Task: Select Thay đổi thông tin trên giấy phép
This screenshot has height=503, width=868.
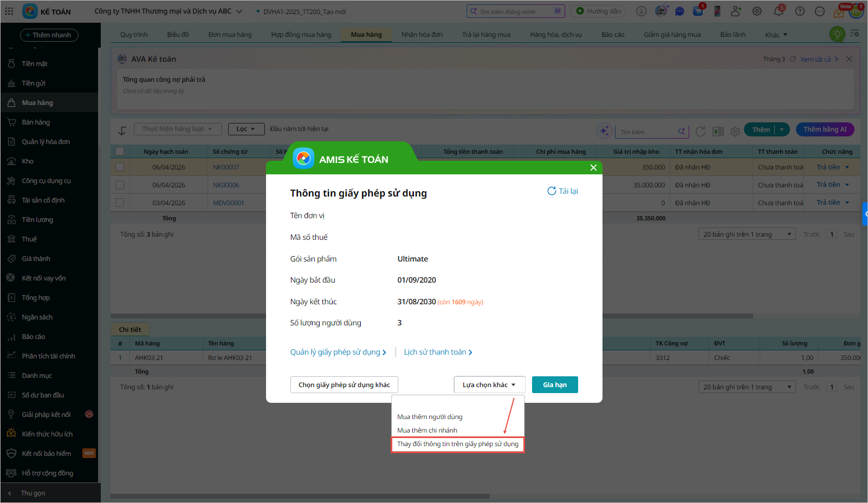Action: click(458, 445)
